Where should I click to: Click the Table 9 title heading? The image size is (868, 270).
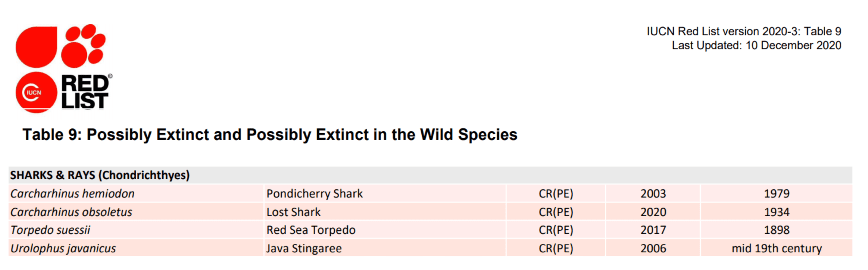(x=270, y=134)
